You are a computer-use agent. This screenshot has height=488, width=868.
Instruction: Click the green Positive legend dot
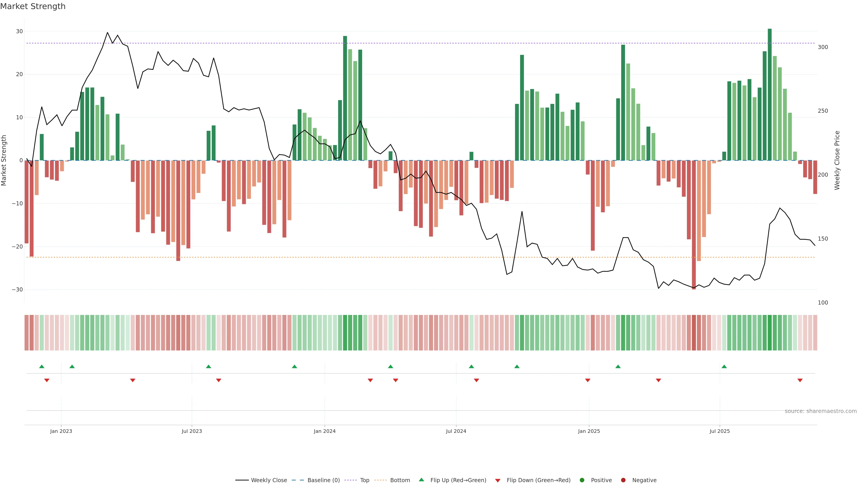tap(582, 480)
